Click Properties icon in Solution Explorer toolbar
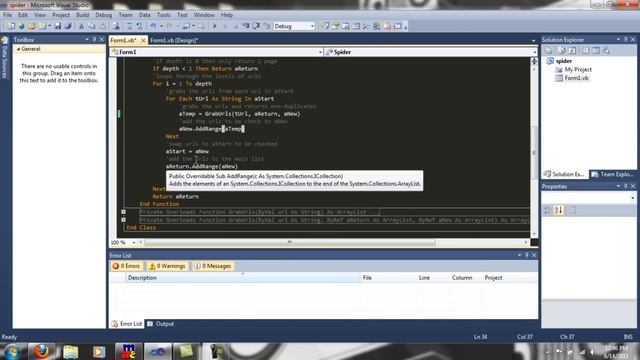The height and width of the screenshot is (360, 640). (549, 51)
